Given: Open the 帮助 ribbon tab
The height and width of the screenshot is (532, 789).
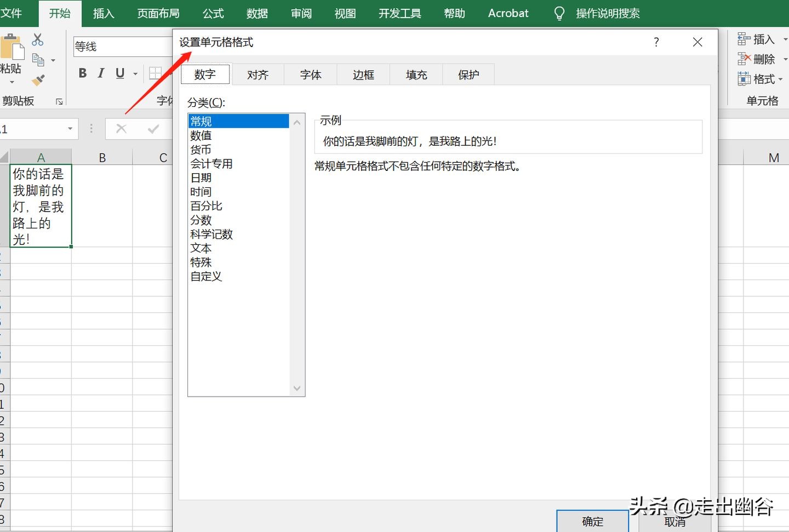Looking at the screenshot, I should click(x=454, y=13).
